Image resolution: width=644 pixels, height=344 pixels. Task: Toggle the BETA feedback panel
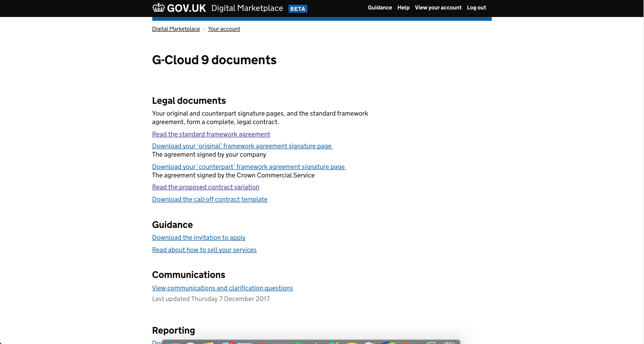point(298,8)
